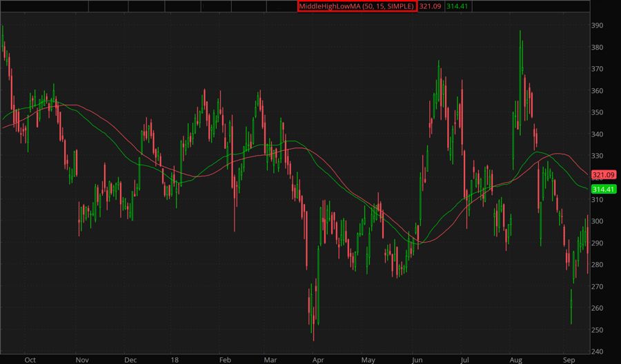621x364 pixels.
Task: Select Mar on the time axis
Action: (270, 359)
